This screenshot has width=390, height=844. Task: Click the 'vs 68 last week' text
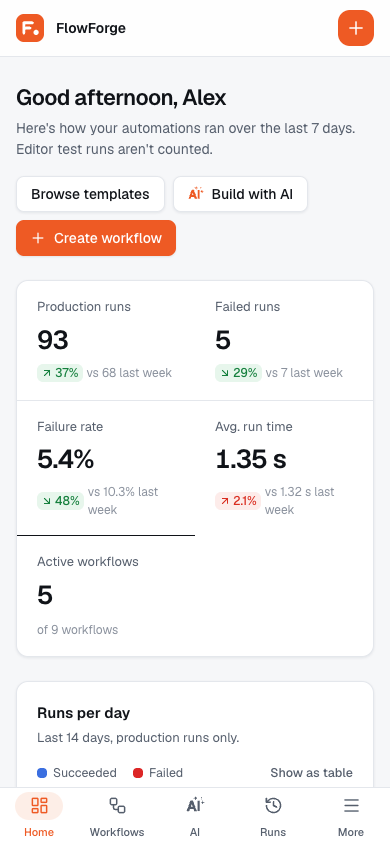[129, 372]
